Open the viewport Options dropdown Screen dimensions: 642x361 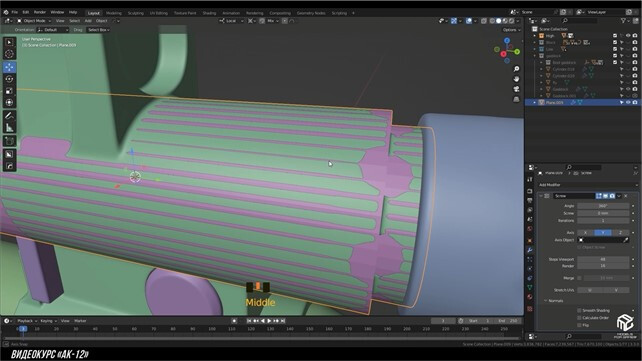[x=512, y=30]
